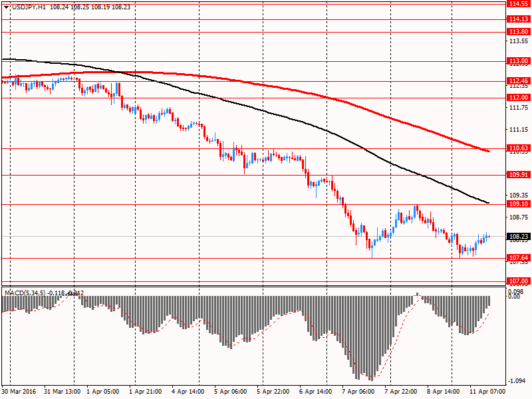
Task: Select the -1.094 MACD scale value
Action: coord(517,381)
